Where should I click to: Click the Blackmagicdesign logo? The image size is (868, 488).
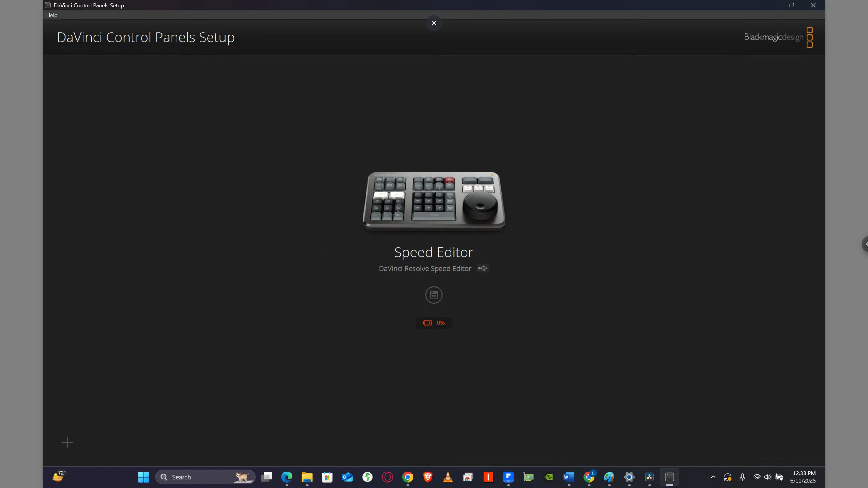click(x=778, y=37)
